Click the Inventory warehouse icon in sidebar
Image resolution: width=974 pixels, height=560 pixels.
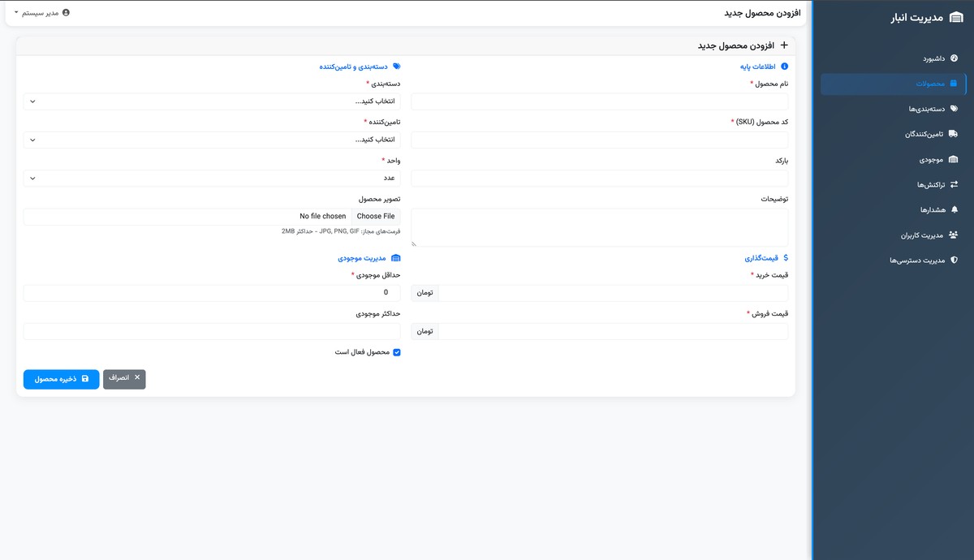[x=954, y=160]
